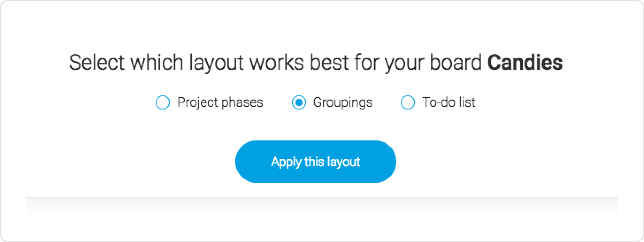This screenshot has height=242, width=644.
Task: Click the bold board name Candies
Action: 525,63
